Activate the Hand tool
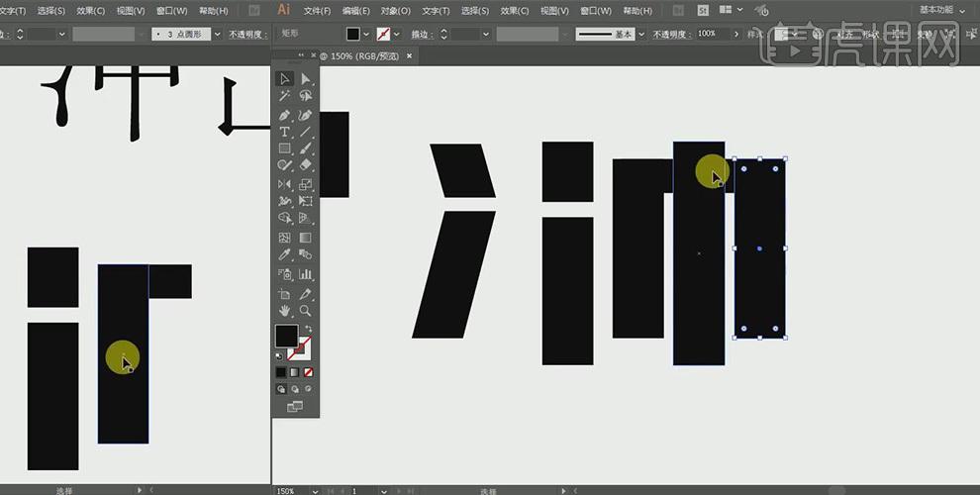The width and height of the screenshot is (980, 495). 284,311
